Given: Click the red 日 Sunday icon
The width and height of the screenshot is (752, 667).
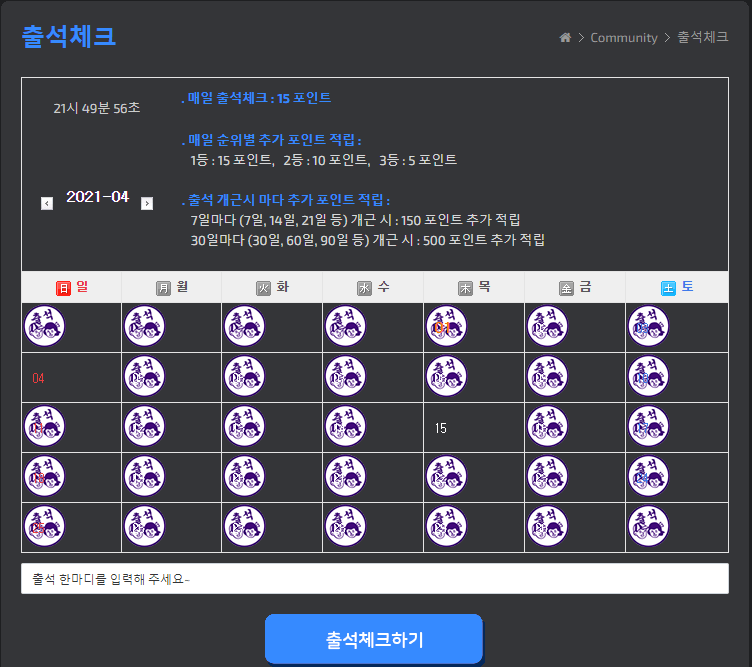Looking at the screenshot, I should coord(63,288).
